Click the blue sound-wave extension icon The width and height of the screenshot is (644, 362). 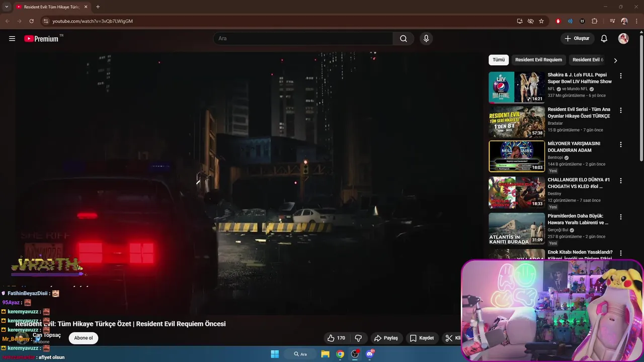click(570, 21)
